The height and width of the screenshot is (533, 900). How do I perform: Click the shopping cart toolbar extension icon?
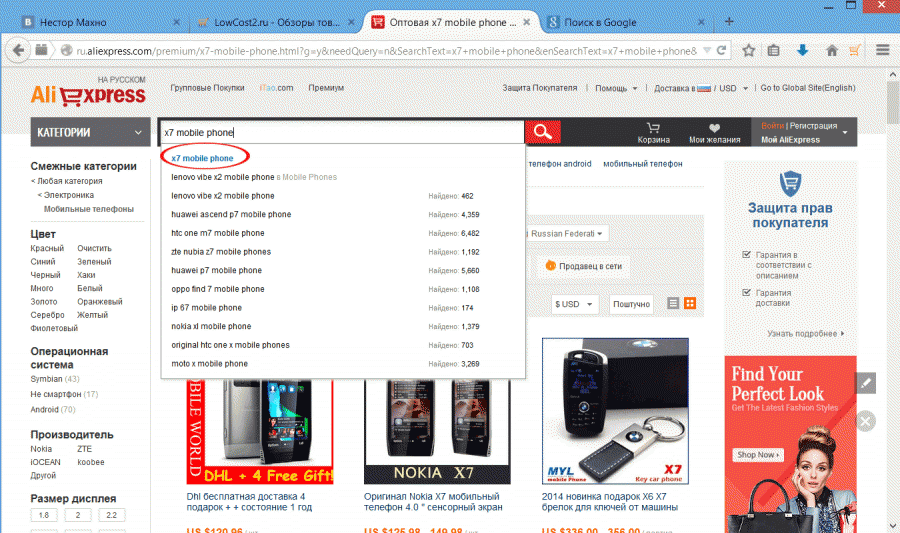tap(855, 50)
